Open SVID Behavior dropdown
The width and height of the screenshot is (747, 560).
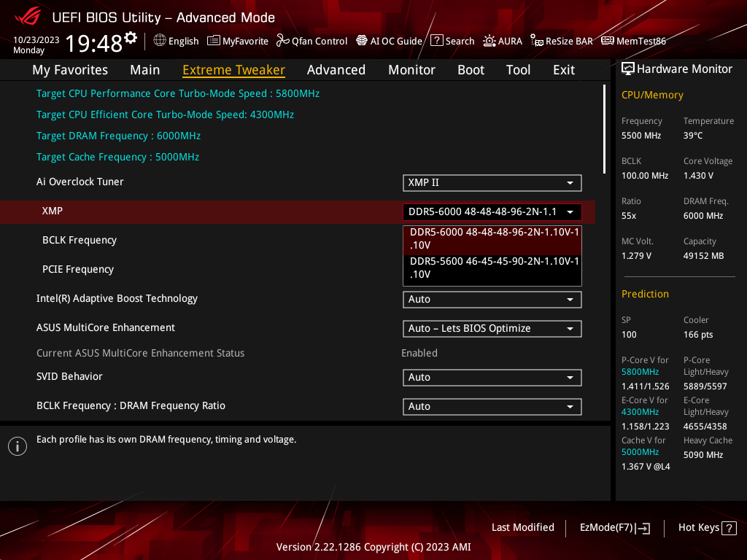click(492, 378)
